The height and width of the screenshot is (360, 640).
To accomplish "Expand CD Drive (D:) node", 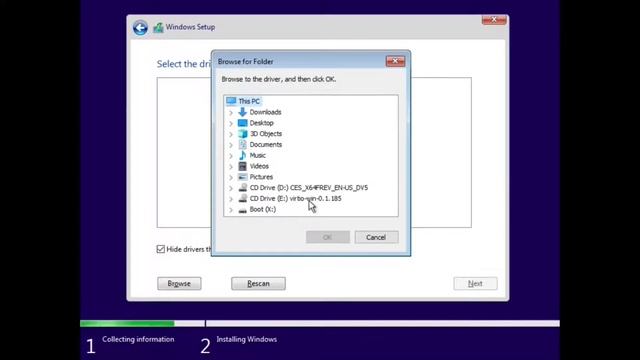I will point(231,188).
